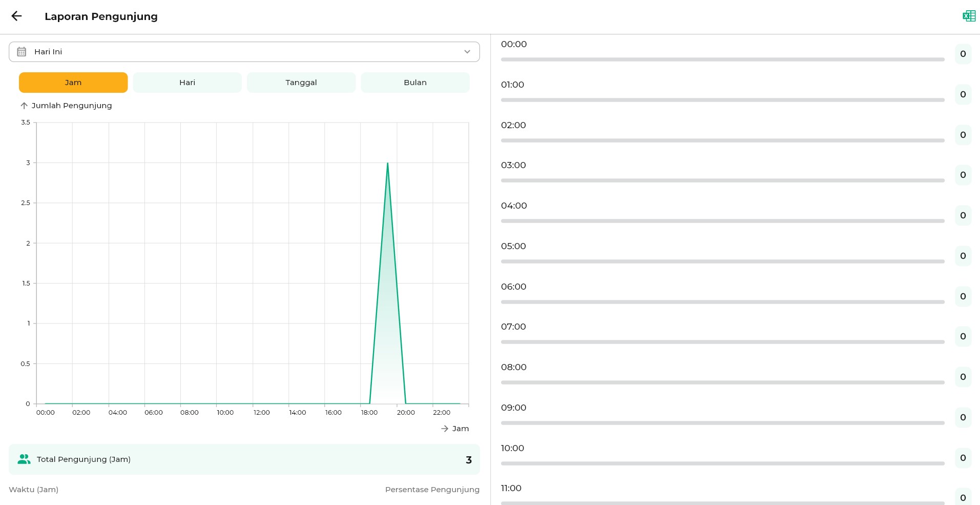Click the Total Pengunjung (Jam) summary card
The width and height of the screenshot is (980, 505).
(244, 459)
